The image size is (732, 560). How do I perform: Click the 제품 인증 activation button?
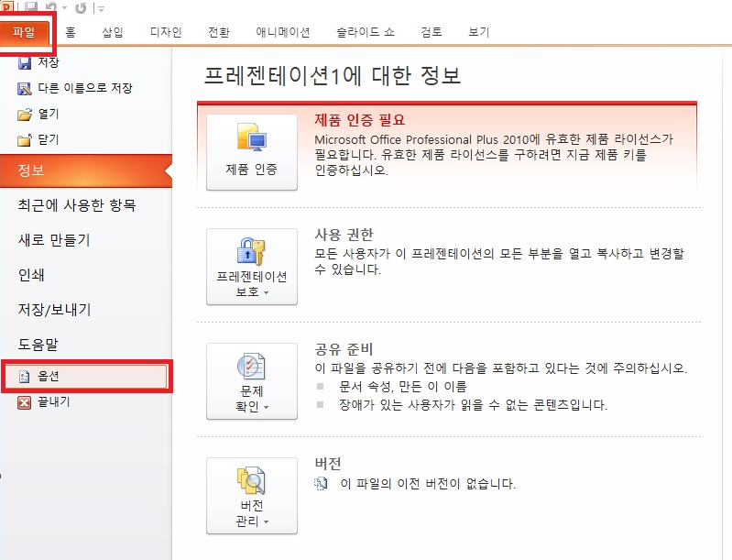coord(252,152)
